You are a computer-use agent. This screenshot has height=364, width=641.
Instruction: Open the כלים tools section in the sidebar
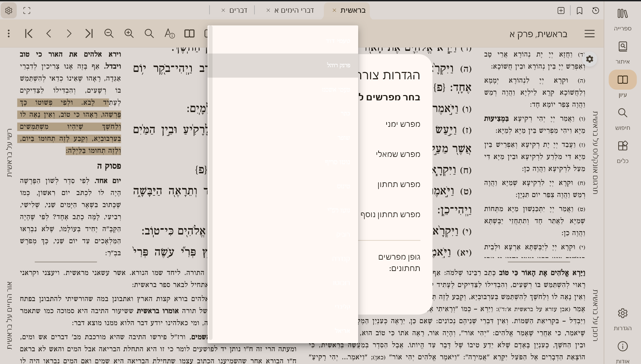coord(622,152)
